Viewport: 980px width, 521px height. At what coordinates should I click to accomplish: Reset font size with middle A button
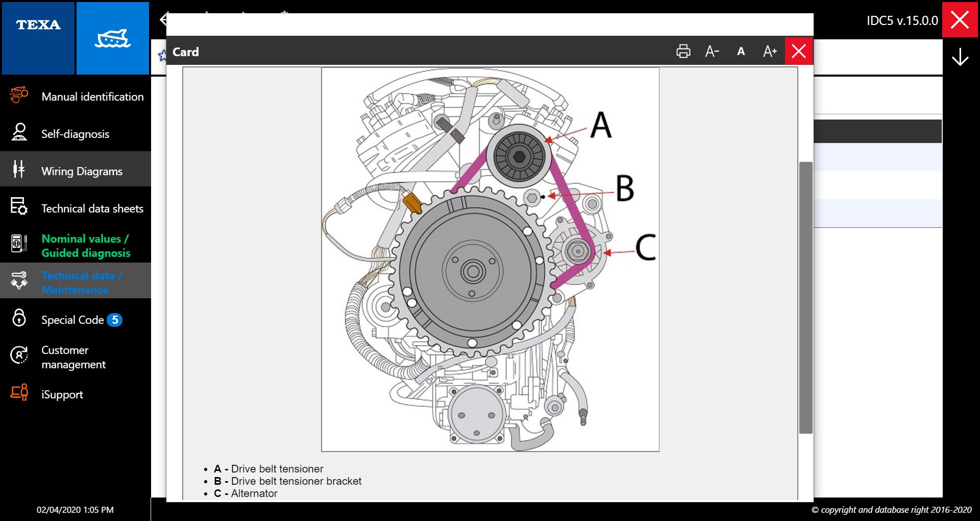click(741, 52)
